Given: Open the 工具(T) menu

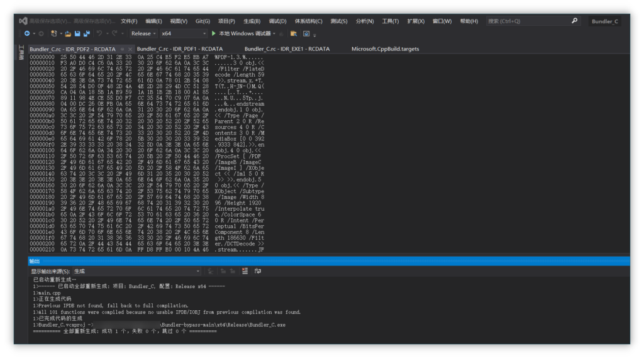Looking at the screenshot, I should click(390, 21).
